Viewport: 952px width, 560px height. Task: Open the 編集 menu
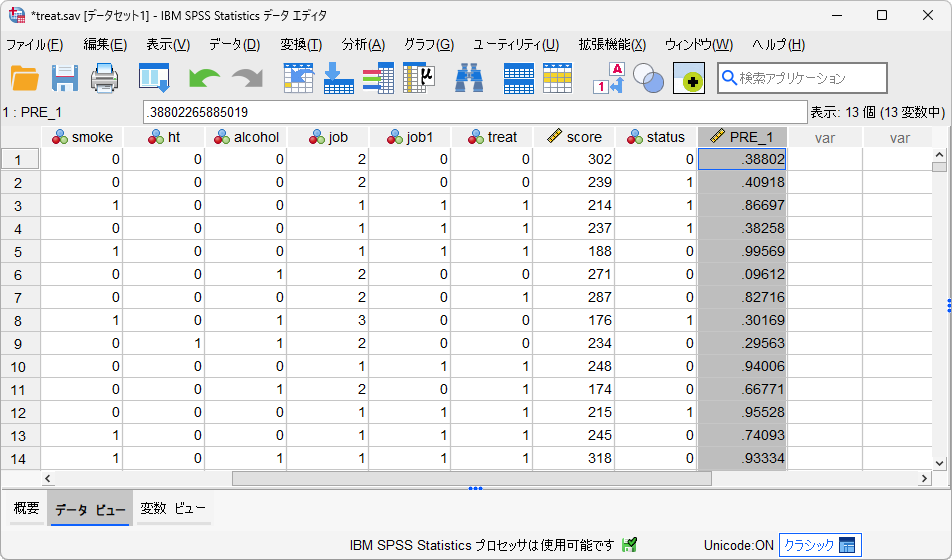click(x=105, y=45)
